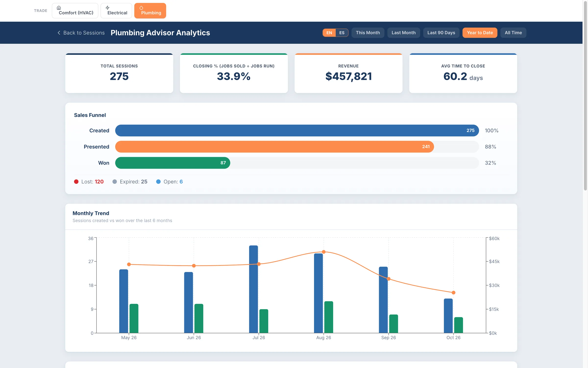Show All Time analytics
This screenshot has height=368, width=588.
(x=513, y=33)
